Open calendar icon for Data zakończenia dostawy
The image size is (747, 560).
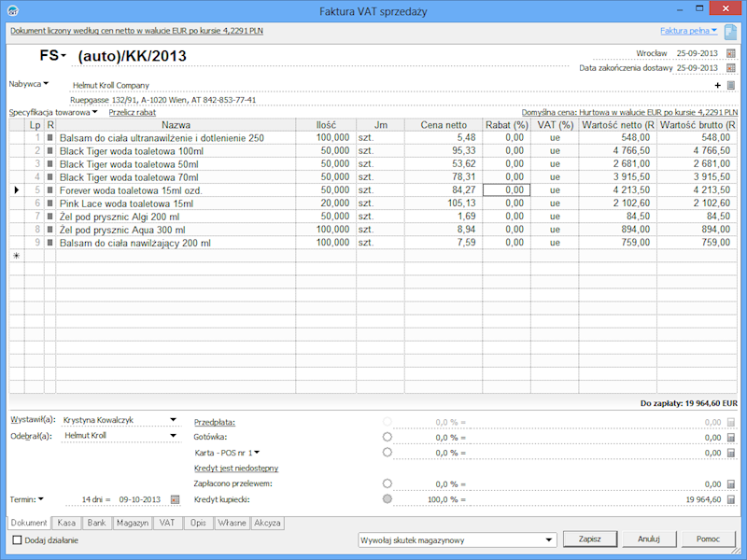pyautogui.click(x=731, y=68)
